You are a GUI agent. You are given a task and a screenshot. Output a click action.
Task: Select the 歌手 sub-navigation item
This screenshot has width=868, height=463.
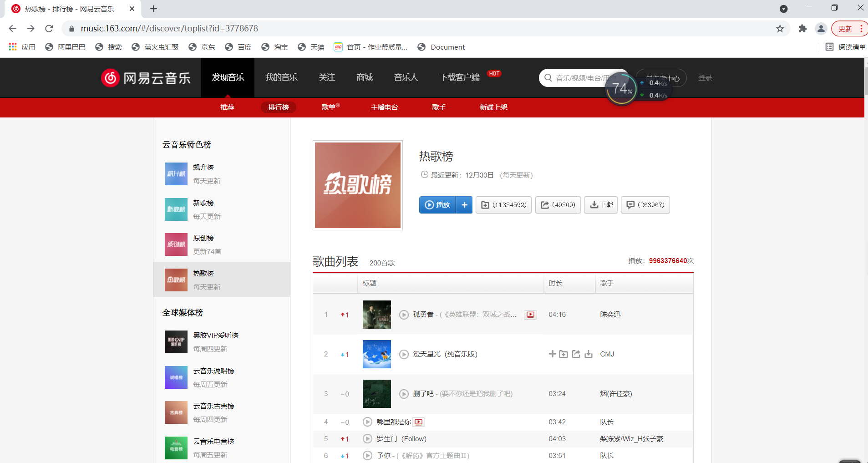[x=439, y=107]
